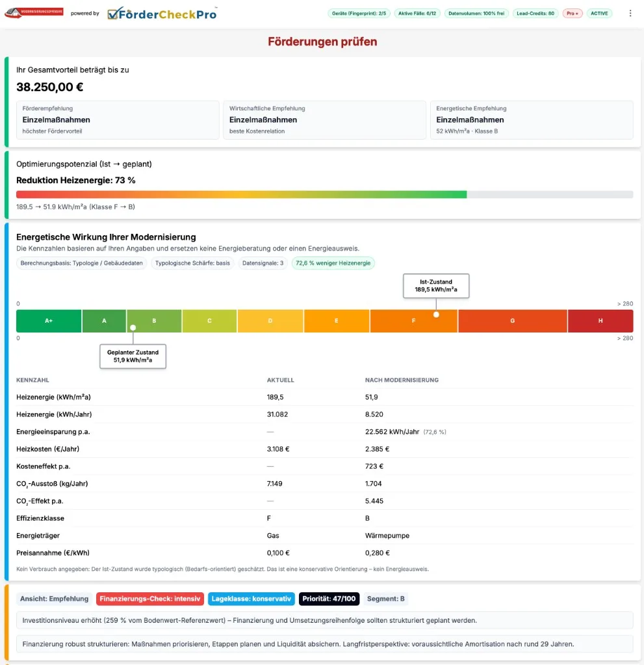
Task: Click the 0,280 € Preisannahme value
Action: pos(377,553)
